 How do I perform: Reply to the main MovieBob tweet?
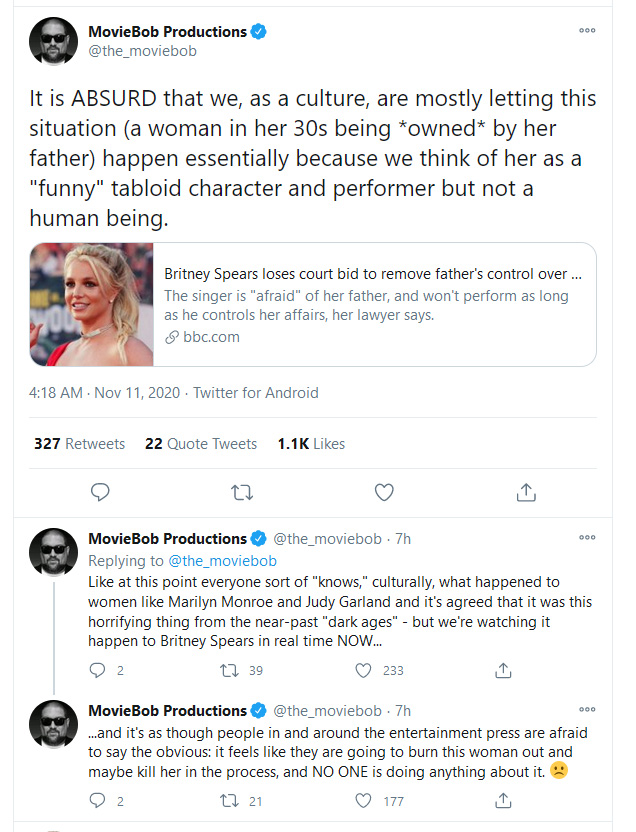tap(100, 492)
